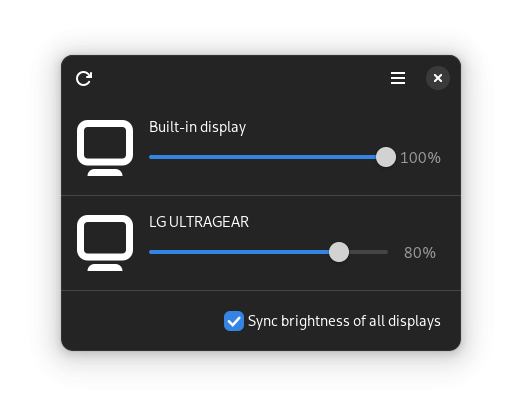Screen dimensions: 522x418
Task: Open the hamburger menu
Action: coord(398,78)
